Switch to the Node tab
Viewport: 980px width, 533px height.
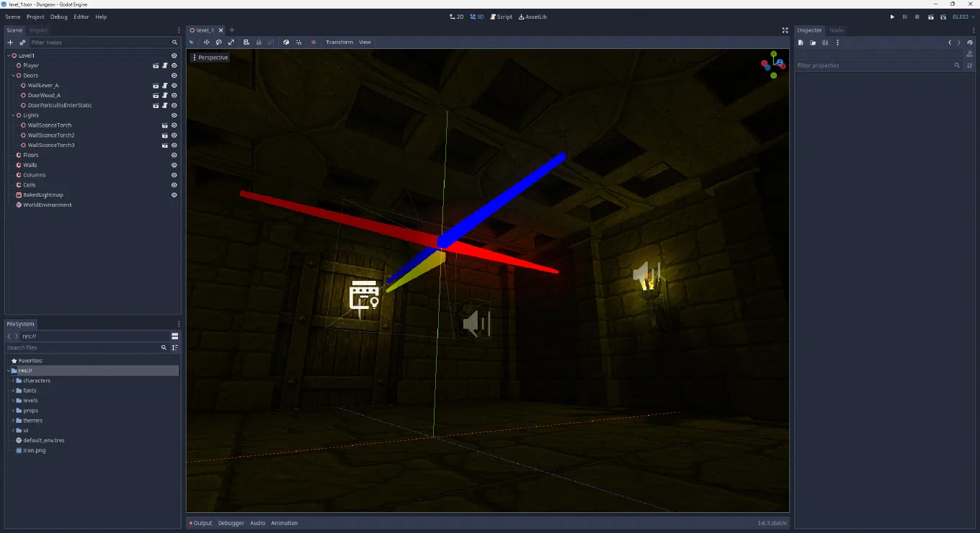coord(836,30)
